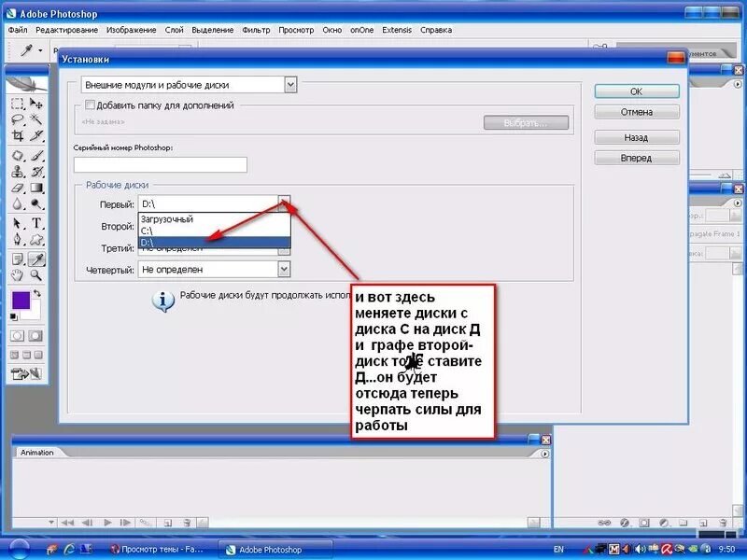Viewport: 747px width, 560px height.
Task: Select the Rectangular Marquee tool
Action: (18, 104)
